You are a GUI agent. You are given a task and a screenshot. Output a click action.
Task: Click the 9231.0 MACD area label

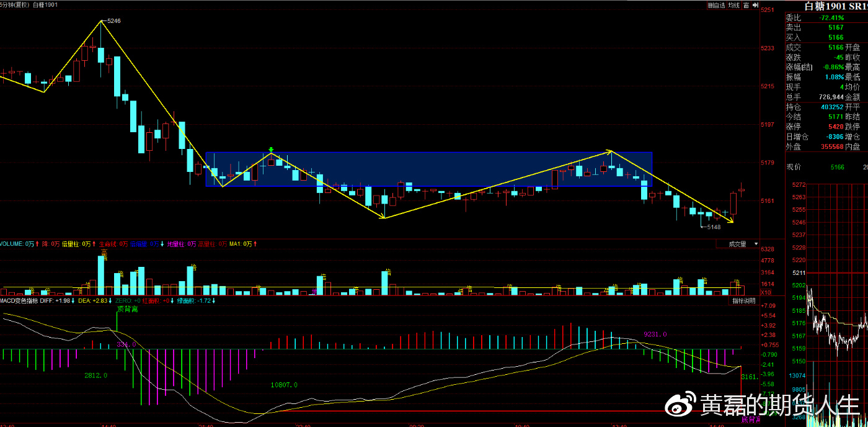(656, 333)
